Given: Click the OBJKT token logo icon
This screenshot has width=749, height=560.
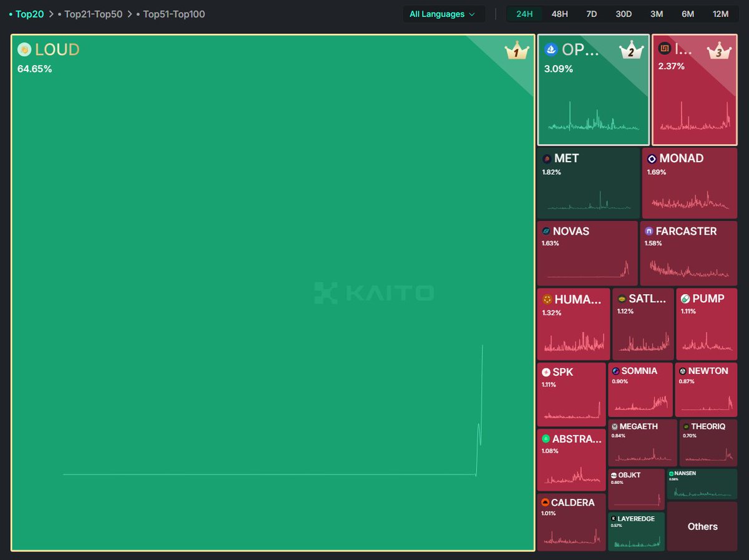Looking at the screenshot, I should pos(614,476).
